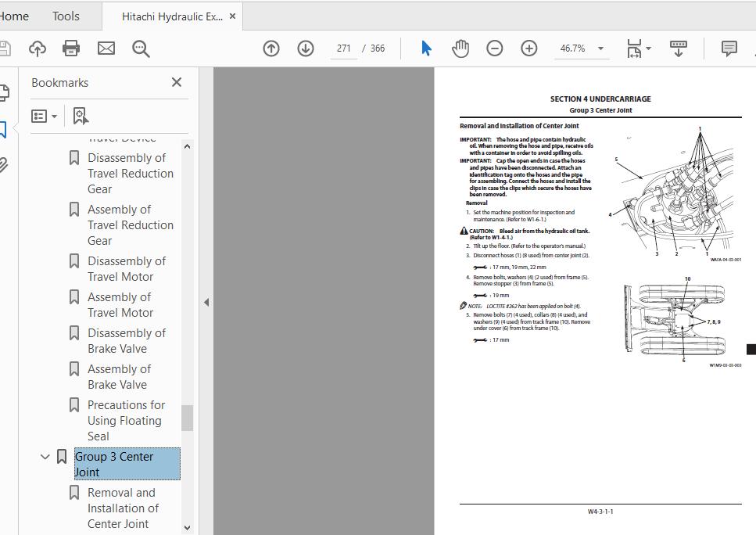This screenshot has height=535, width=756.
Task: Zoom in with the plus circle
Action: click(529, 48)
